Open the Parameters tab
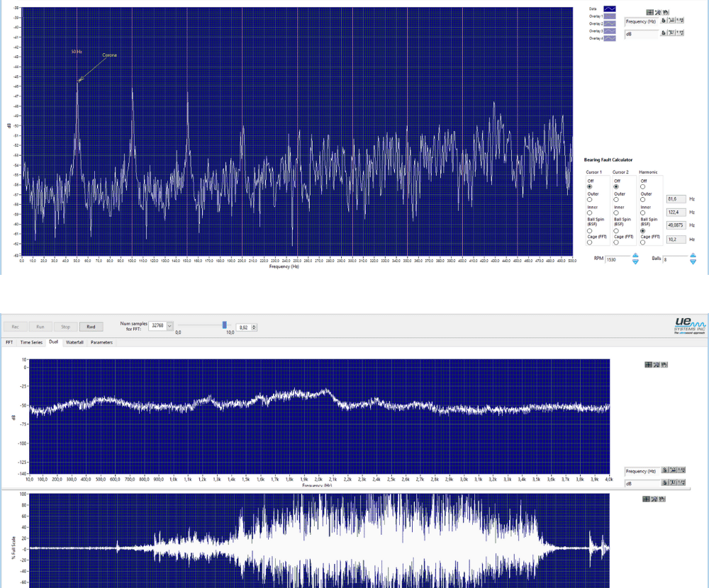 [101, 342]
